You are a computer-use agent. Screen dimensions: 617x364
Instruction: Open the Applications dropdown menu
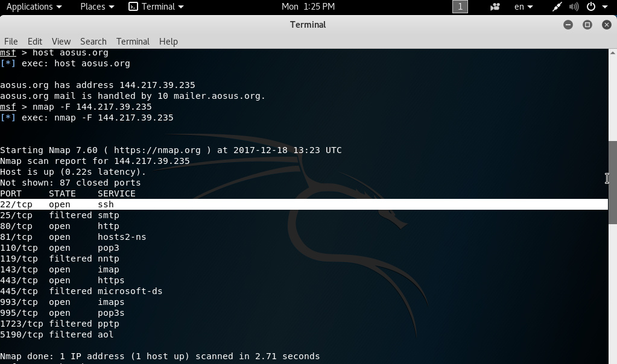coord(34,7)
